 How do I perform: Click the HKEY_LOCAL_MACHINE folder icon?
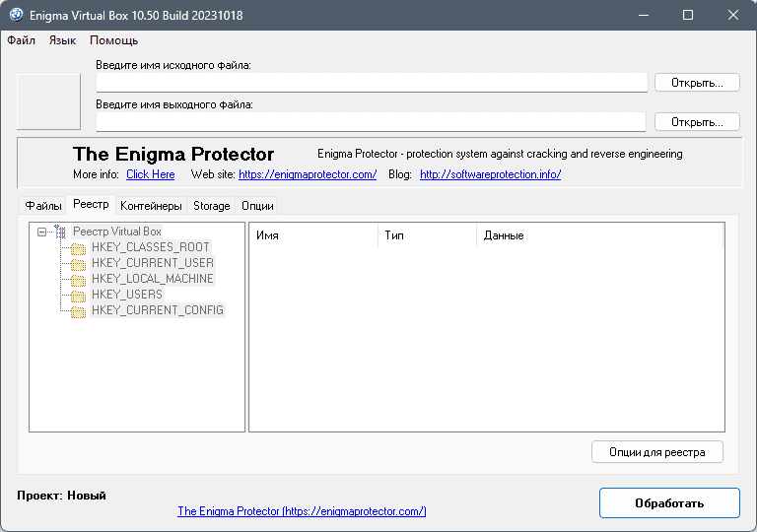coord(78,280)
